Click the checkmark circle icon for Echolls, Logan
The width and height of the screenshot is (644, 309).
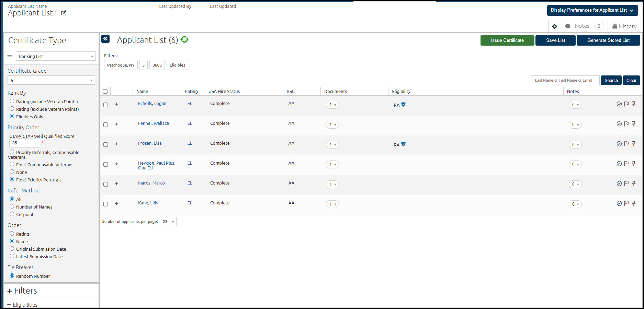coord(619,104)
